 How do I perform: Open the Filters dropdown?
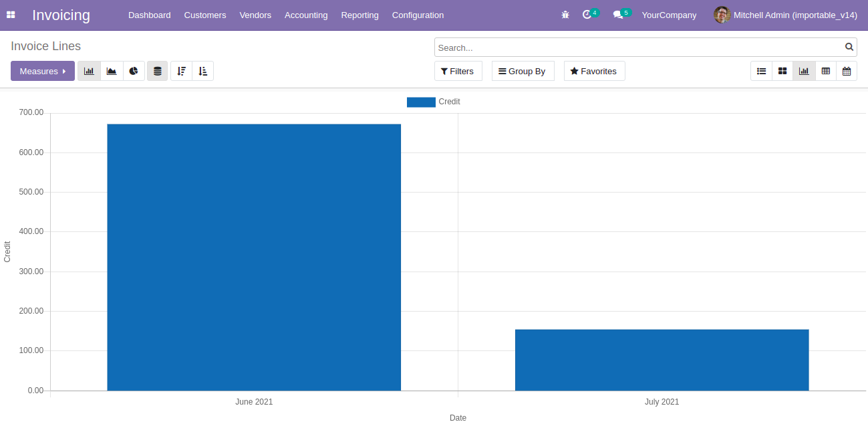tap(458, 71)
